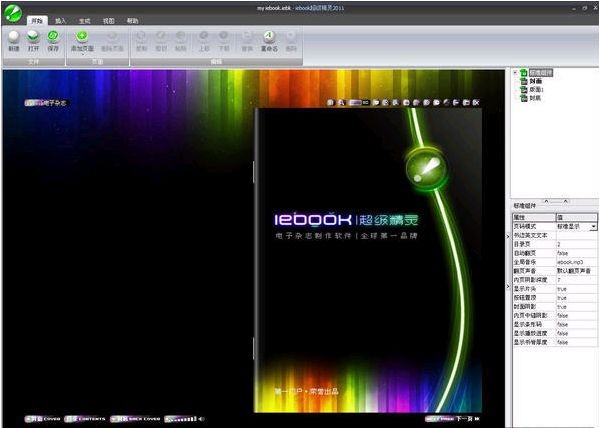Toggle 封面阴影 true value in properties
Viewport: 599px width, 428px height.
pos(576,307)
